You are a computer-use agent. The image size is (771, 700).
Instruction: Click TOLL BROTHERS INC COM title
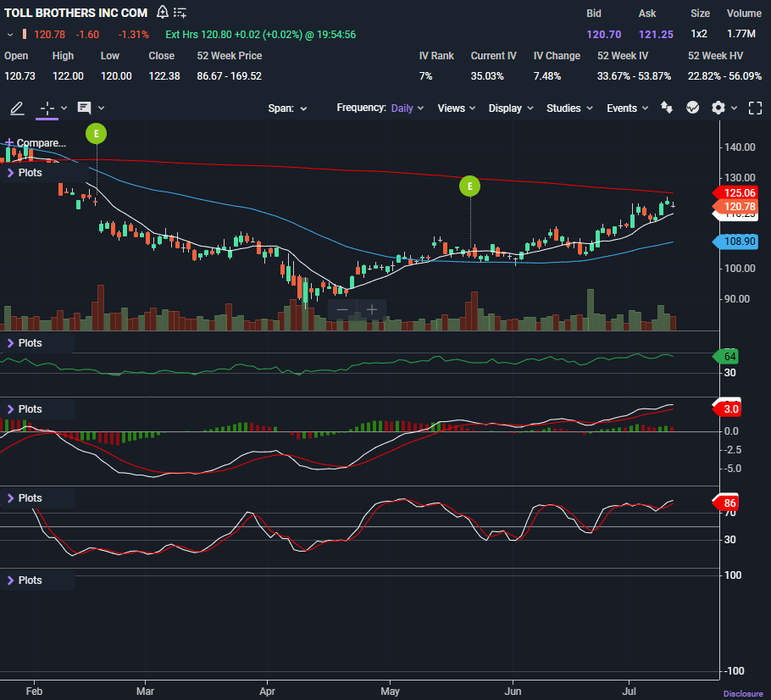[x=75, y=13]
